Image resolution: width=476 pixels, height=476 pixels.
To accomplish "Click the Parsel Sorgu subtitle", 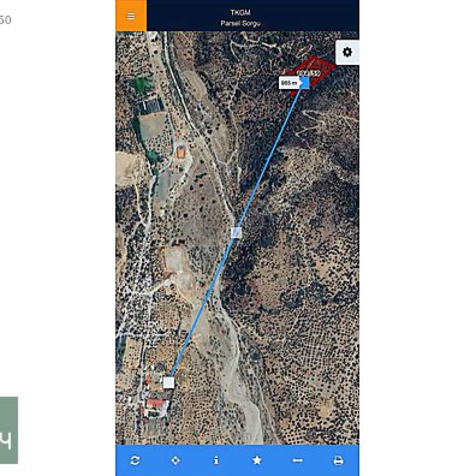I will coord(240,23).
